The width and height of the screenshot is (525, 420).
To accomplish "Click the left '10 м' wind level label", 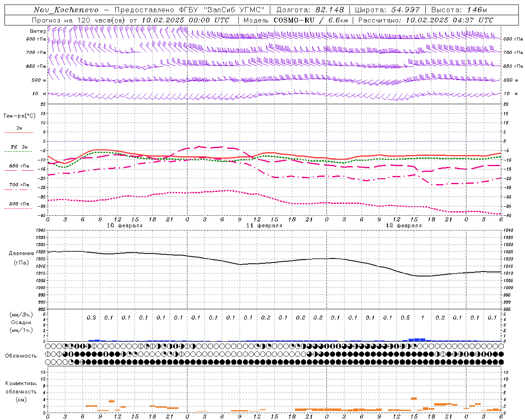I will click(39, 94).
